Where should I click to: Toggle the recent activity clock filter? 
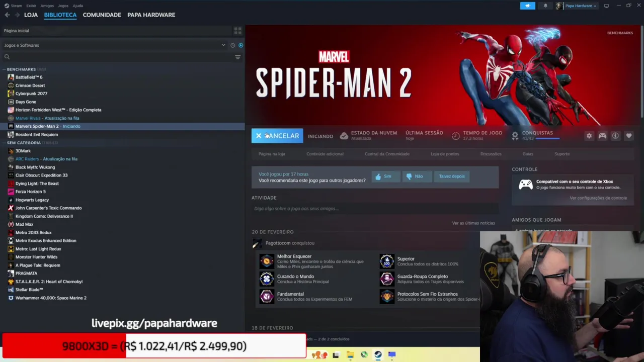pyautogui.click(x=232, y=45)
